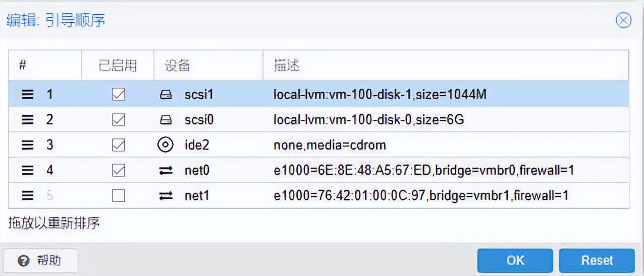Click the hard disk icon beside scsi0
Screen dimensions: 644x276
(166, 120)
